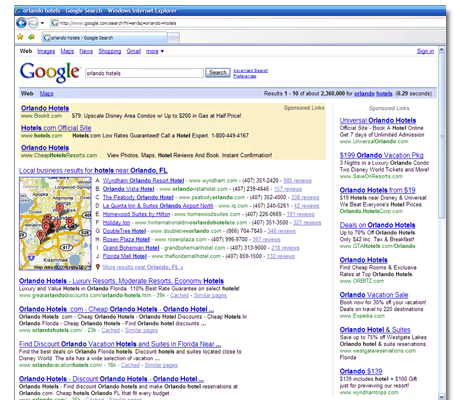Open Orlando Vista Hotel listing
Image resolution: width=455 pixels, height=400 pixels.
(x=128, y=189)
